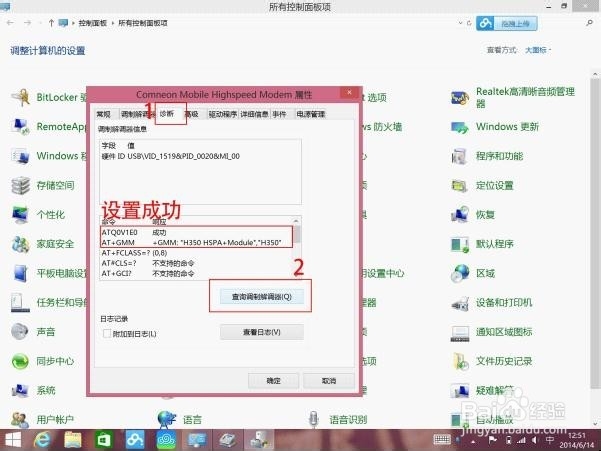Select the AT+GCI? row
This screenshot has width=601, height=451.
pyautogui.click(x=196, y=273)
